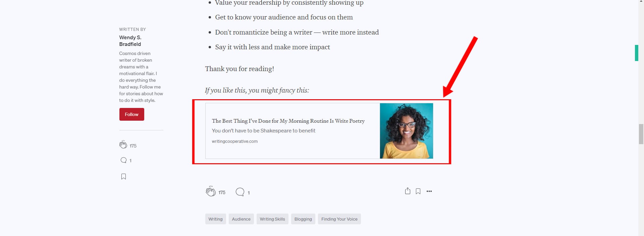
Task: Click the clap icon below the article
Action: click(211, 191)
